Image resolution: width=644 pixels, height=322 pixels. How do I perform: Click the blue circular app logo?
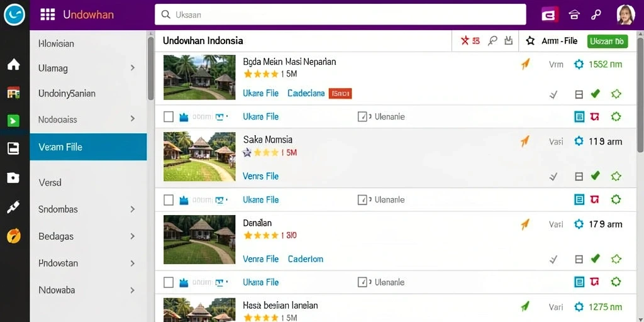[14, 15]
